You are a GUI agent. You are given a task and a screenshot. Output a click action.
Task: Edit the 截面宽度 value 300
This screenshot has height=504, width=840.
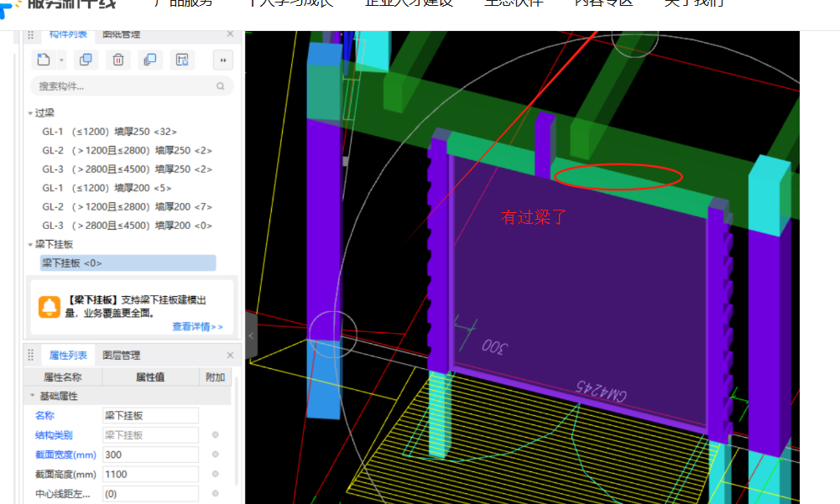click(x=150, y=455)
